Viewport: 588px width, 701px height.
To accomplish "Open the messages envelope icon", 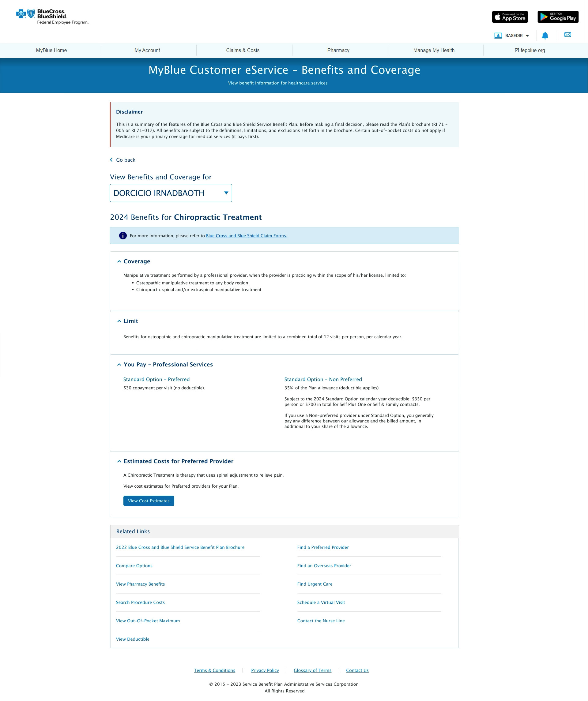I will pyautogui.click(x=567, y=35).
